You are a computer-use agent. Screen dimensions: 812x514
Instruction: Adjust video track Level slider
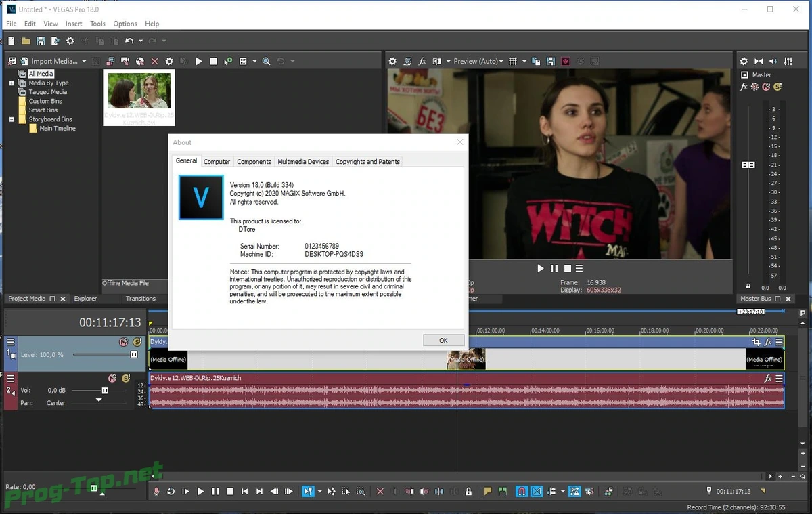[x=134, y=354]
